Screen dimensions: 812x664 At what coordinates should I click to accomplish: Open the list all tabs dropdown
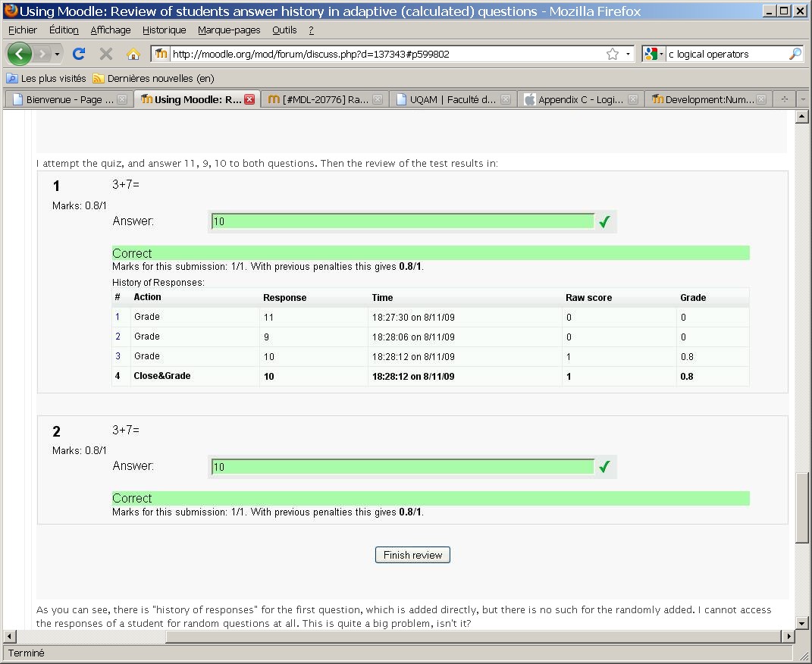point(803,99)
